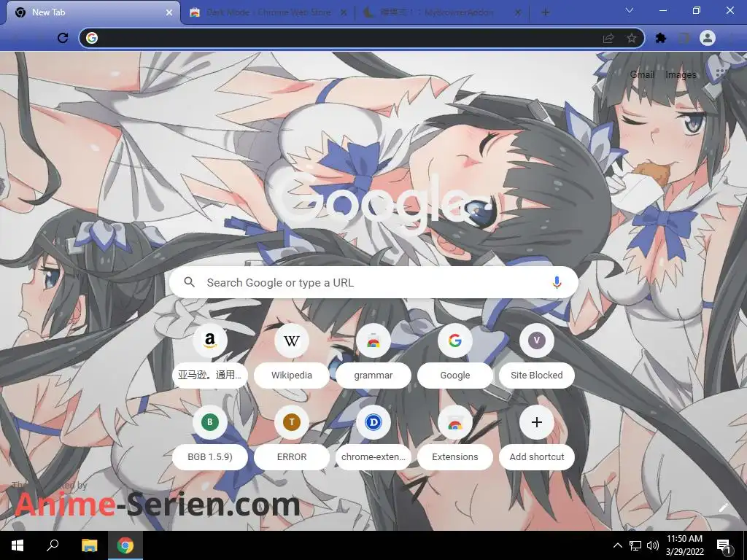Open the volume tray icon
747x560 pixels.
click(x=653, y=545)
